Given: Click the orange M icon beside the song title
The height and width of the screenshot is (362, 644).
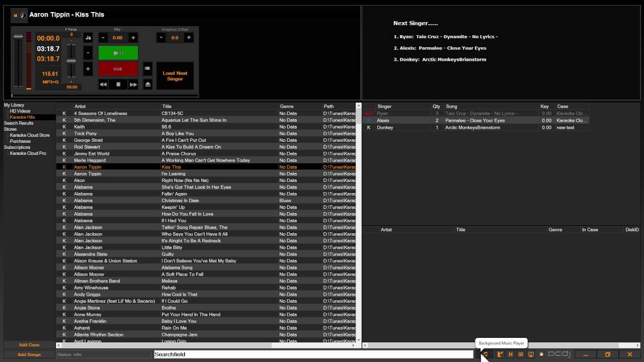Looking at the screenshot, I should (x=15, y=16).
